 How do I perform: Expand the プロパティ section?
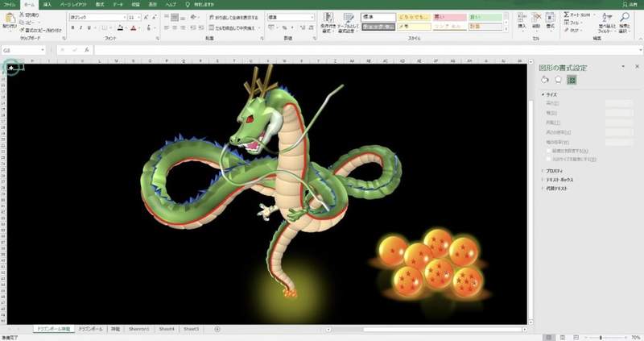[554, 171]
